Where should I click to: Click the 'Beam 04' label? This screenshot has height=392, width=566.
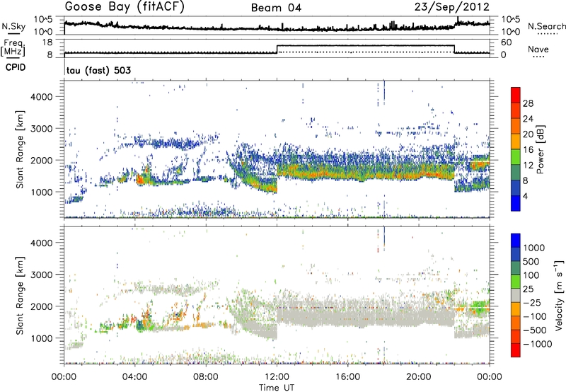276,8
